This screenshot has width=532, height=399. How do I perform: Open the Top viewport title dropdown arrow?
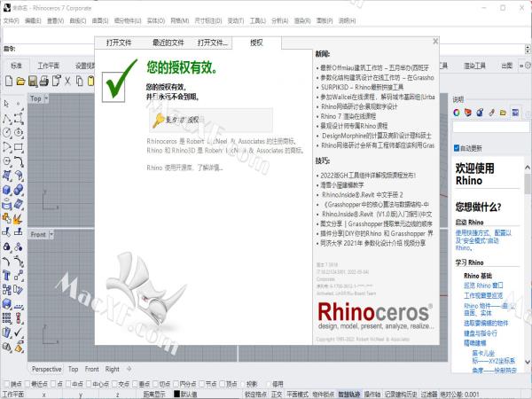(x=46, y=98)
